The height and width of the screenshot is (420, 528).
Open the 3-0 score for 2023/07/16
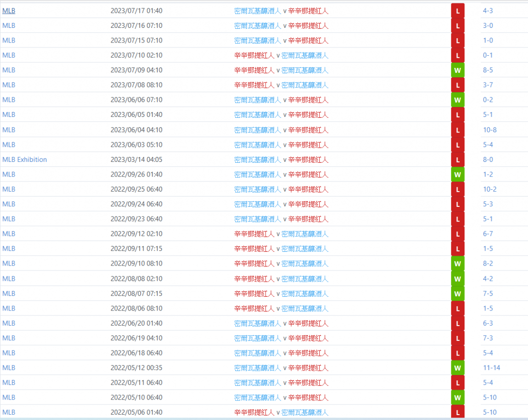[x=488, y=25]
